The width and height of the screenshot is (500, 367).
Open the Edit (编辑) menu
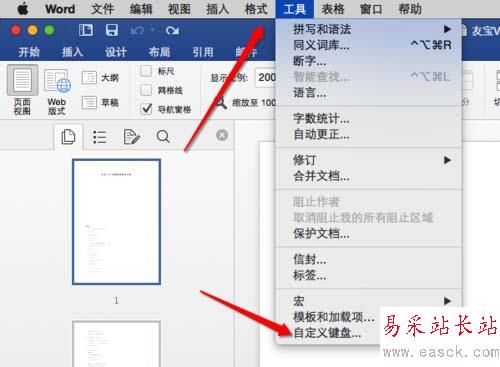click(x=141, y=9)
